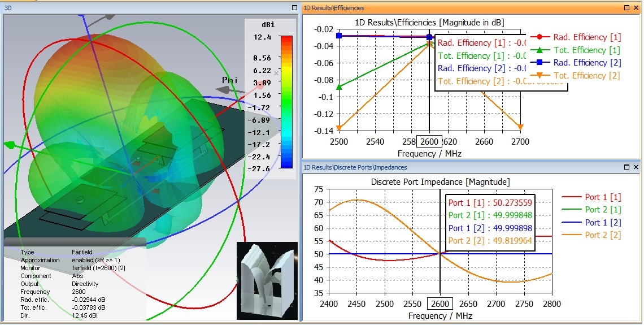Click the Tot. effic. -0.03783 dB value
The image size is (644, 325).
tap(89, 307)
